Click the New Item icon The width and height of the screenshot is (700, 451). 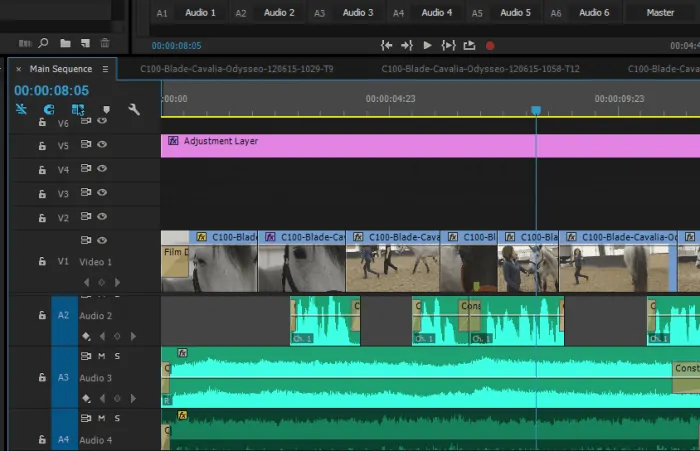(x=85, y=43)
